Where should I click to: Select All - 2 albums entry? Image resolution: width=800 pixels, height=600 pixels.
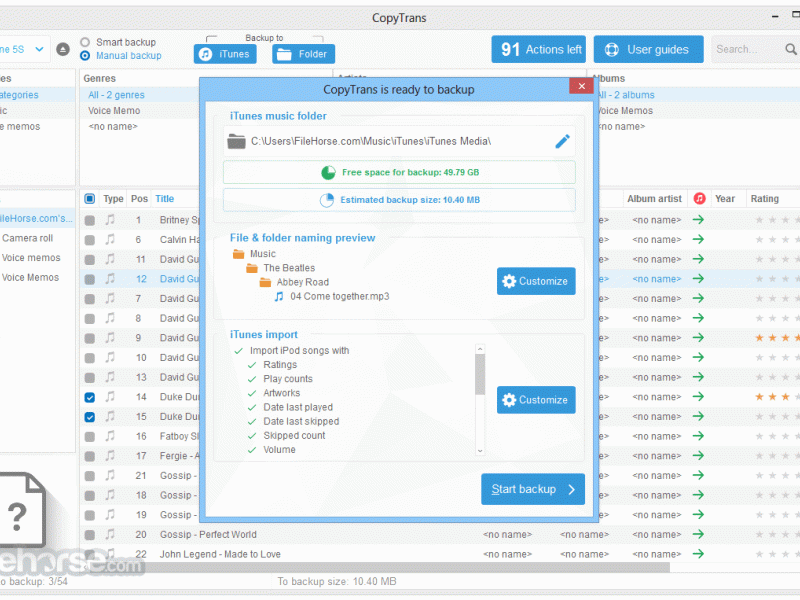pyautogui.click(x=626, y=95)
